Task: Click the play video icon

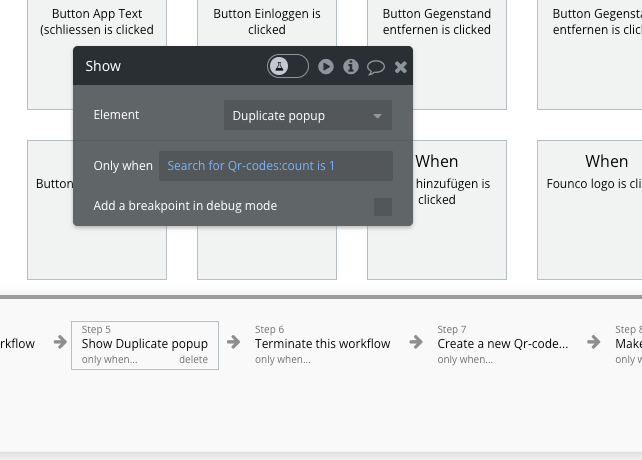Action: pos(326,67)
